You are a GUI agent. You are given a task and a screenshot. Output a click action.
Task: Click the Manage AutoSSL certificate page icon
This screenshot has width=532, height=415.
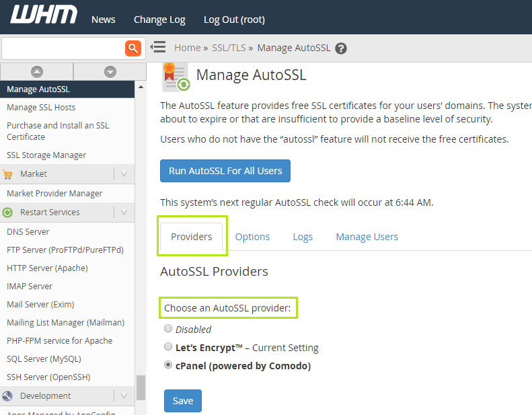coord(176,77)
